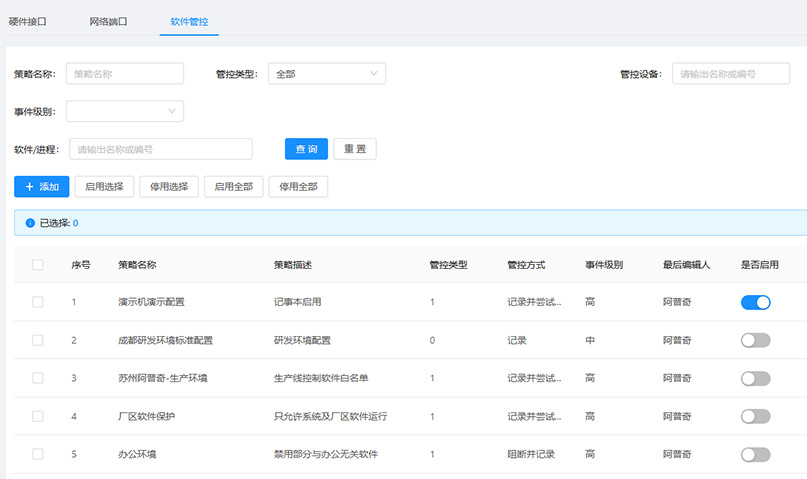This screenshot has height=479, width=807.
Task: Click the 策略描述 column header
Action: (x=293, y=265)
